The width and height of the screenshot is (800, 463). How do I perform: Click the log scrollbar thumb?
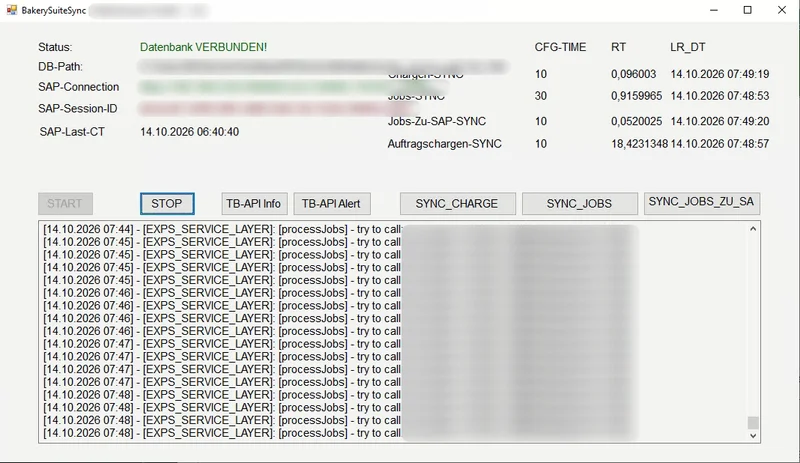(x=753, y=423)
